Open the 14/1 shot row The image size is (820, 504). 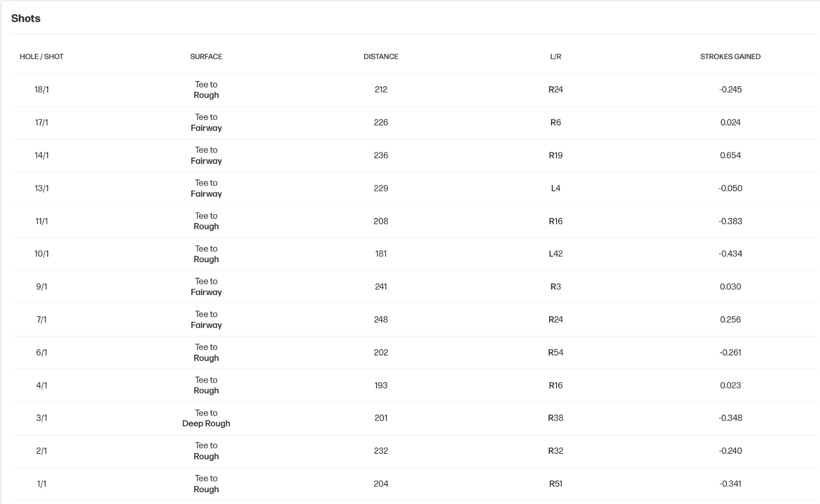tap(414, 155)
